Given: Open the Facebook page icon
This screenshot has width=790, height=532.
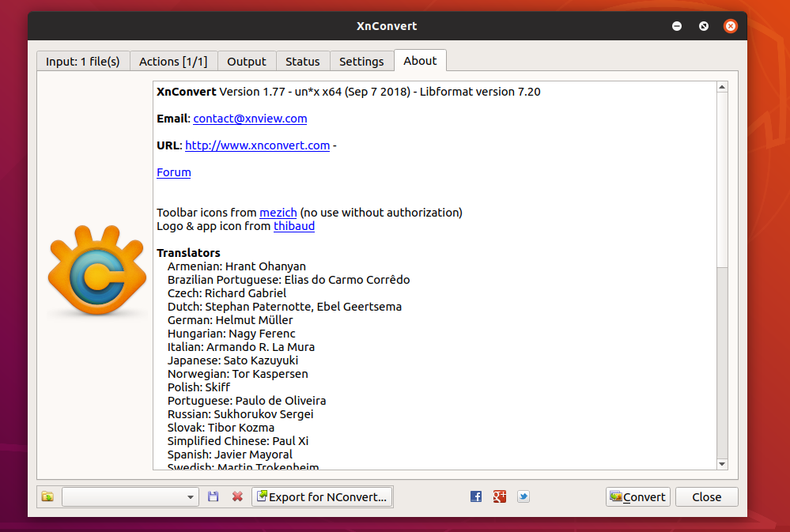Looking at the screenshot, I should pos(475,496).
